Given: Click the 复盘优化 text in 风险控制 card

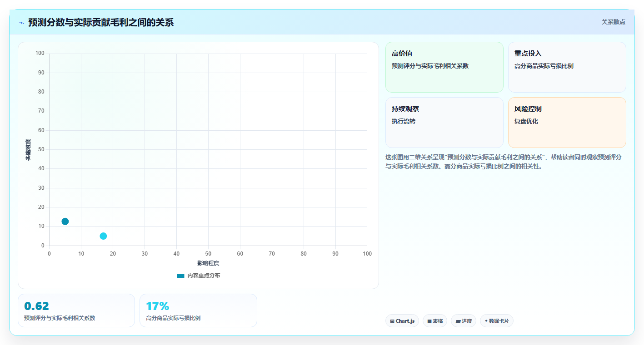Looking at the screenshot, I should (x=526, y=121).
